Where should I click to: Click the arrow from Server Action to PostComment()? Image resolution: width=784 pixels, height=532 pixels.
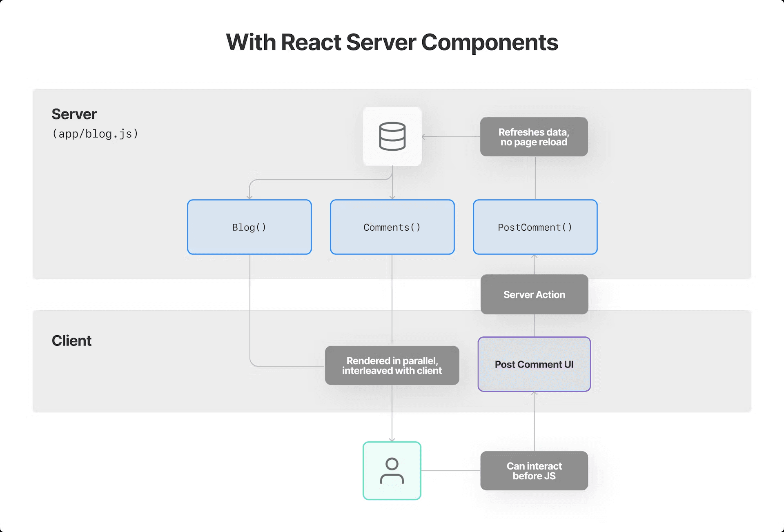[534, 265]
